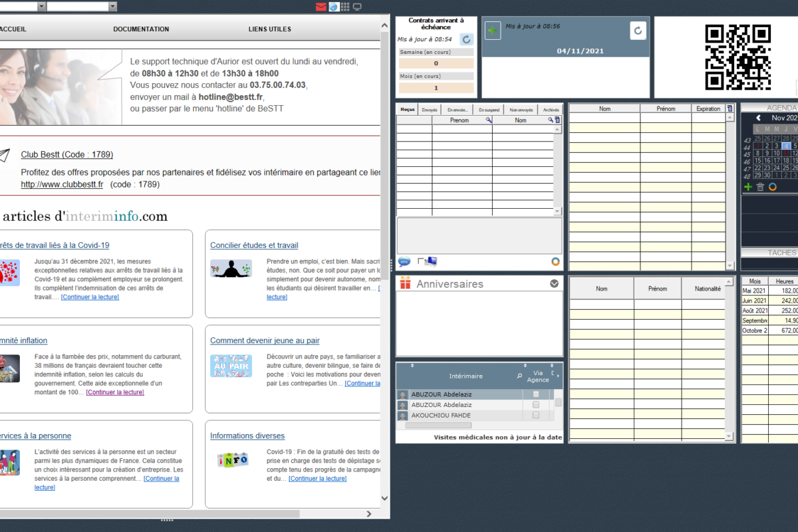Open the first top-left dropdown

41,7
